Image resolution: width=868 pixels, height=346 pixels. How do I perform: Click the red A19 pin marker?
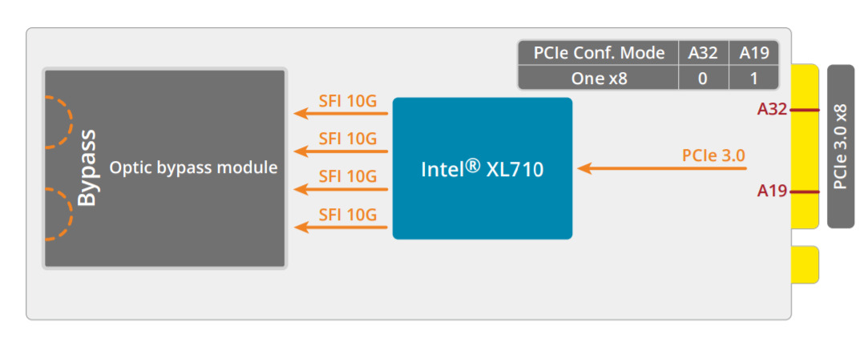(805, 192)
